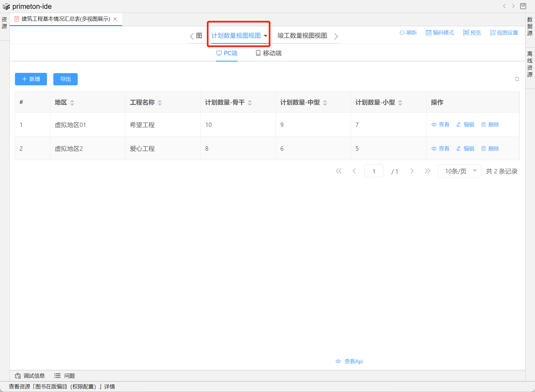Sort by 工程名称 column

160,103
